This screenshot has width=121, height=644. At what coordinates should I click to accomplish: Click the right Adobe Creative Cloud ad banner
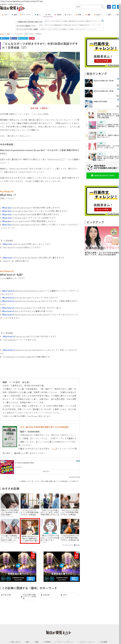coord(62,567)
